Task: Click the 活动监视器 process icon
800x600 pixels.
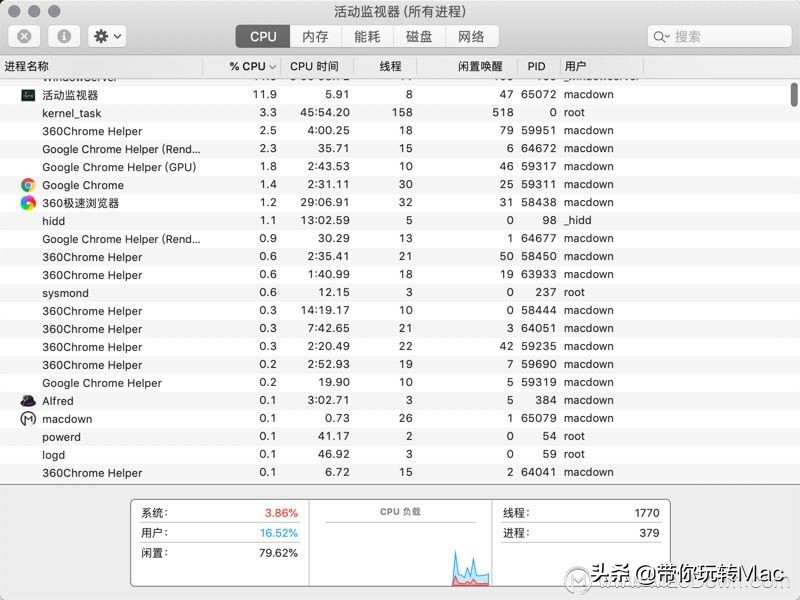Action: pos(27,95)
